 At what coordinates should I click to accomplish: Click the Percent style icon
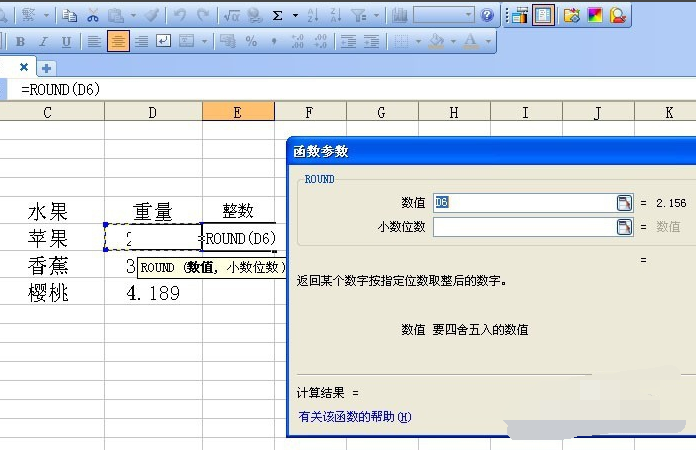pyautogui.click(x=251, y=42)
